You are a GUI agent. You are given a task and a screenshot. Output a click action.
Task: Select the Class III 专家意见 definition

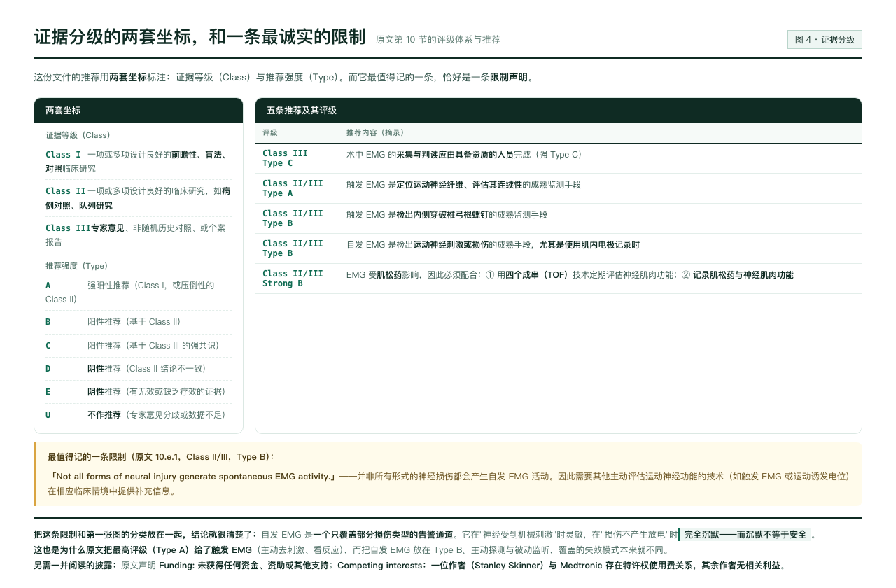pyautogui.click(x=139, y=234)
